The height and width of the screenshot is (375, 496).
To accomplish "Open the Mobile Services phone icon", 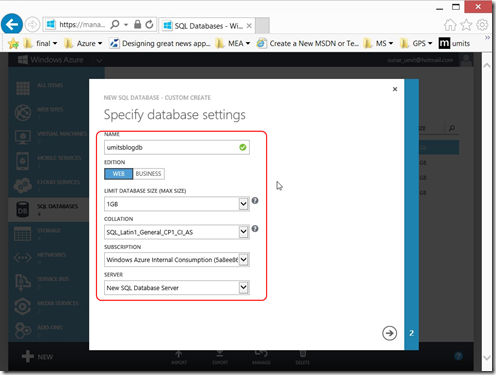I will coord(22,161).
